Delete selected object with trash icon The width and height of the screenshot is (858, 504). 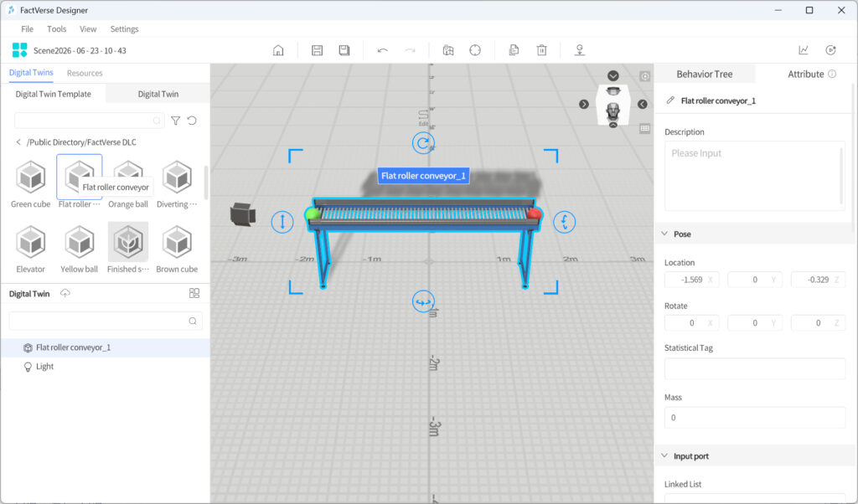[542, 50]
